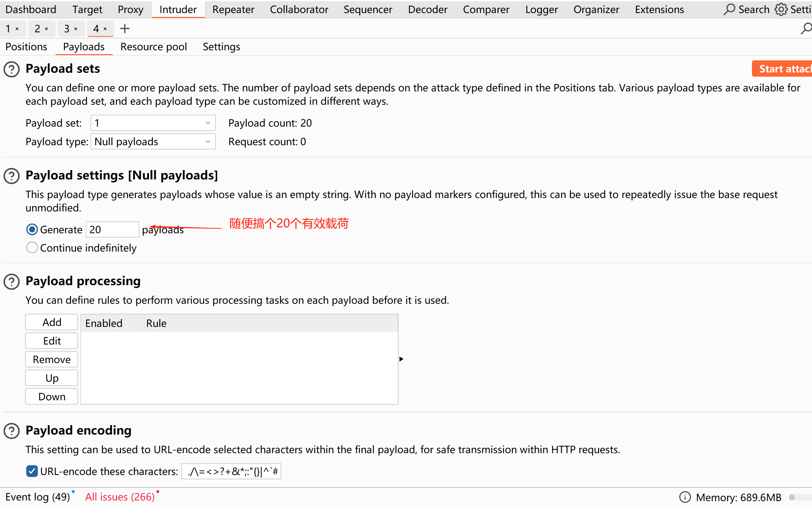
Task: Switch to the Repeater tab
Action: [233, 9]
